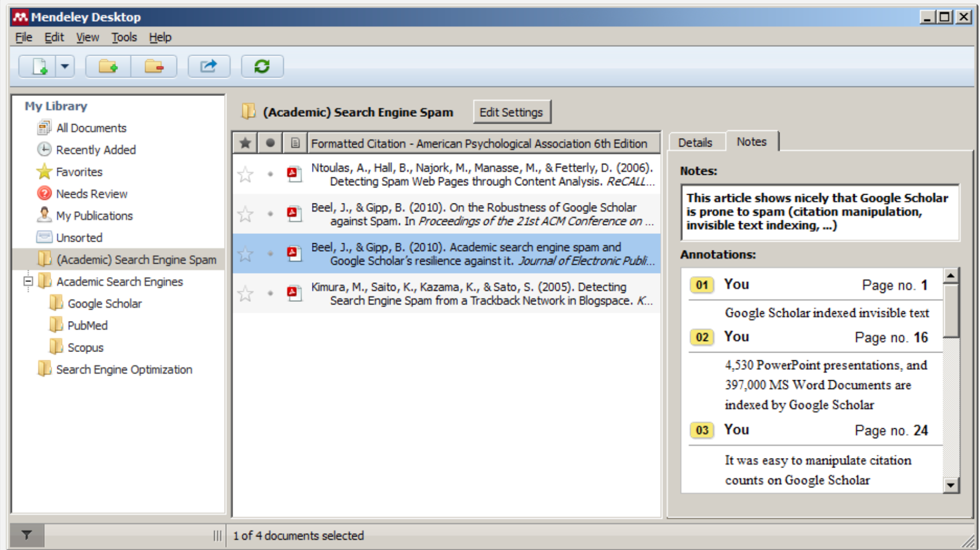
Task: Open PDF icon of Academic search engine spam entry
Action: pyautogui.click(x=295, y=254)
